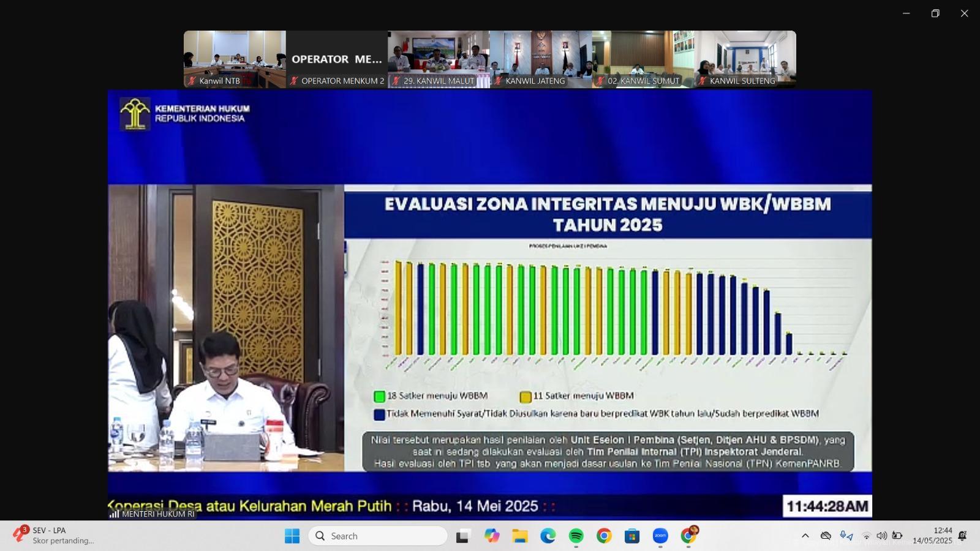Click the Wi-Fi network tray icon
The image size is (980, 551).
[866, 536]
